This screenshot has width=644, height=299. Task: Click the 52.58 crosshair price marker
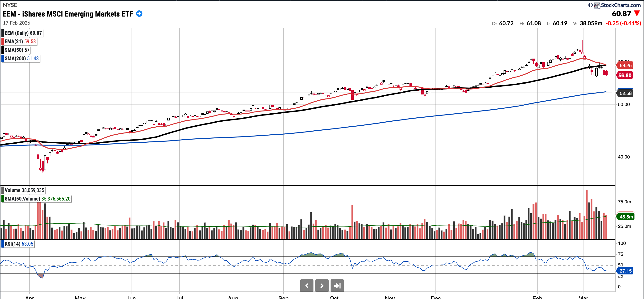[x=625, y=93]
